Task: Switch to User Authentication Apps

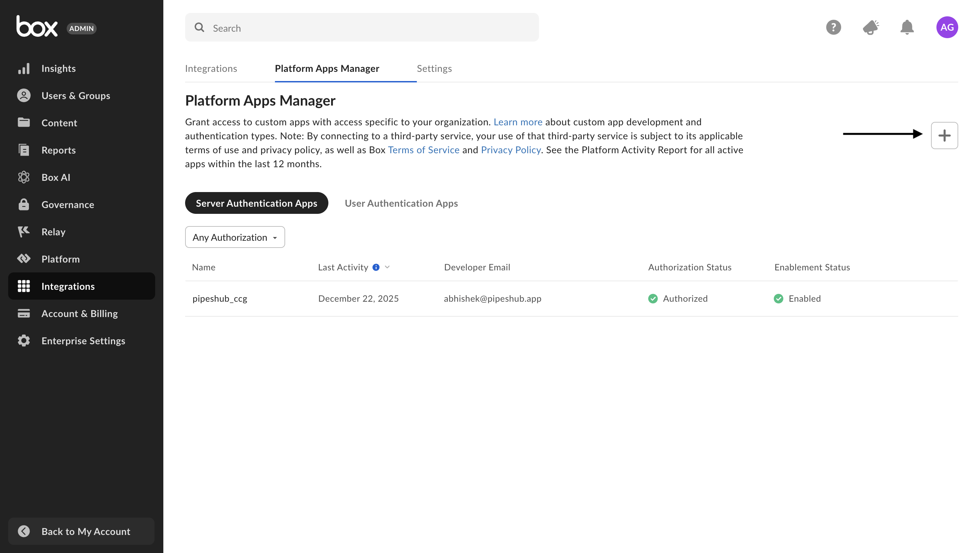Action: (401, 203)
